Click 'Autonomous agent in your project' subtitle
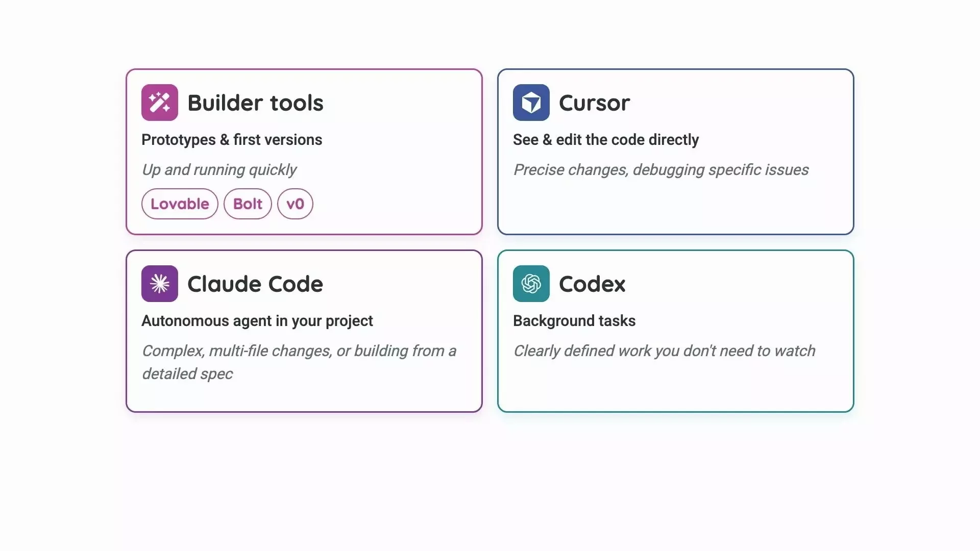This screenshot has width=980, height=551. click(257, 321)
